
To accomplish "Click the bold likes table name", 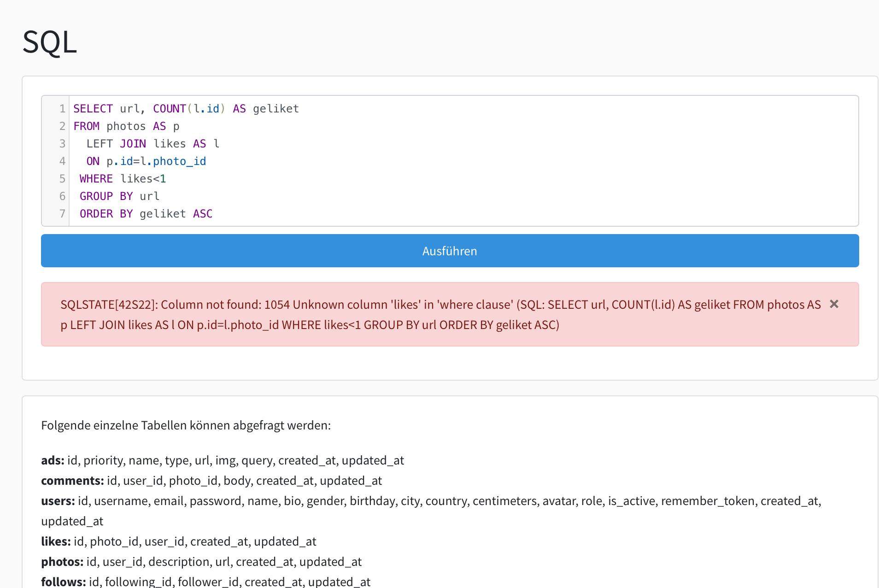I will [x=53, y=541].
